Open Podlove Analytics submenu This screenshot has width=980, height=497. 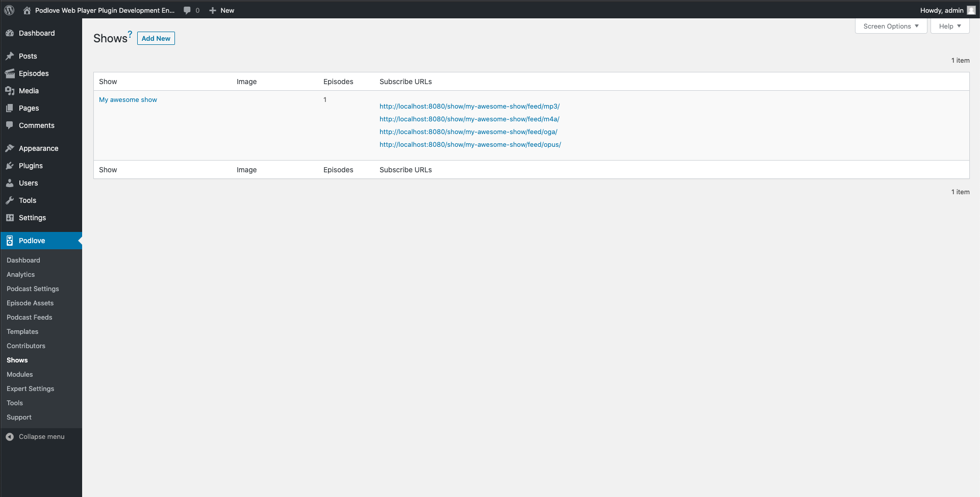tap(20, 274)
